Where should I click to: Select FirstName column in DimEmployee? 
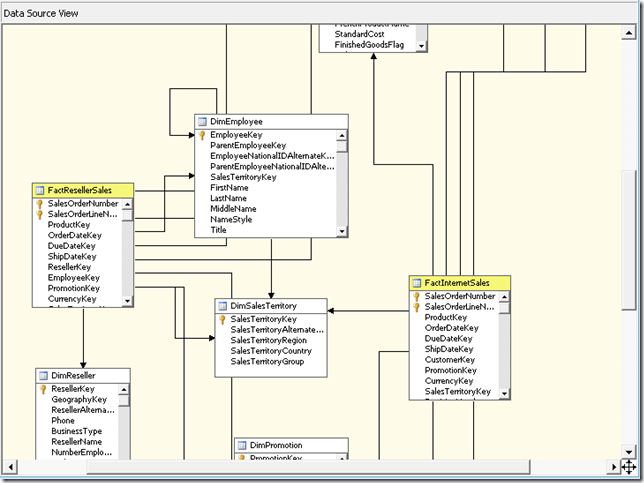point(229,188)
